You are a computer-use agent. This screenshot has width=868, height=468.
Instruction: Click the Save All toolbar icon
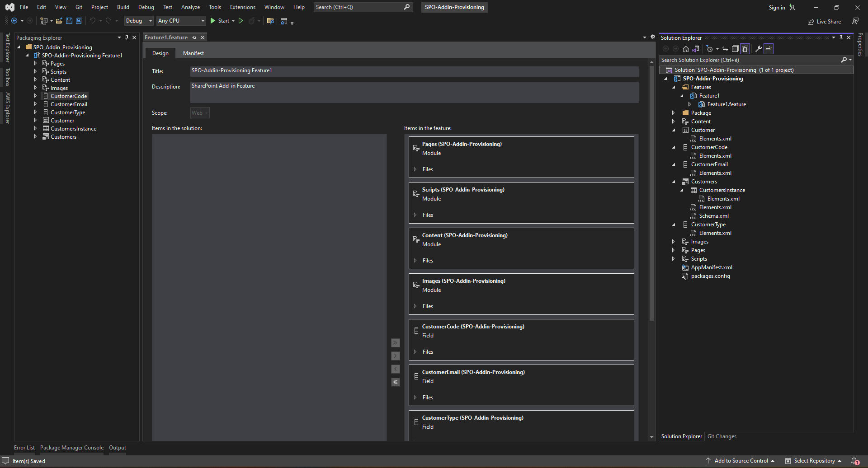(79, 21)
